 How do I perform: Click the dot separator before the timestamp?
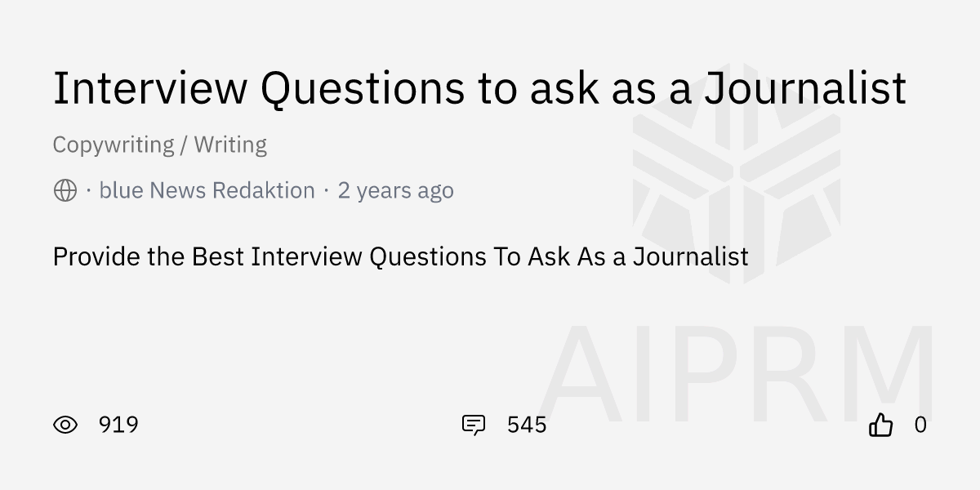coord(326,190)
